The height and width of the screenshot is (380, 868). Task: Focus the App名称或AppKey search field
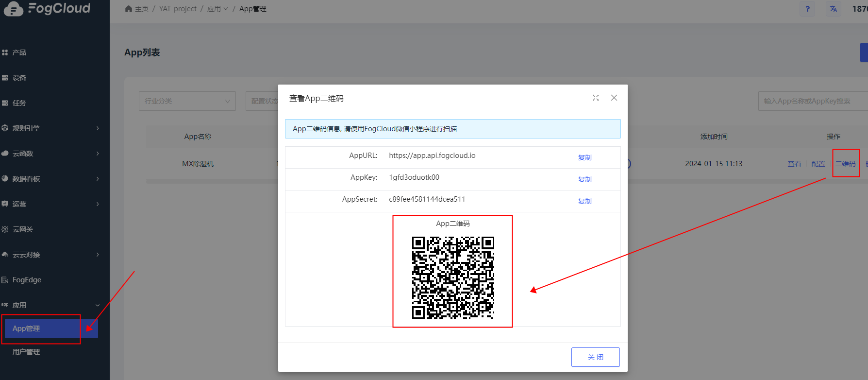813,101
